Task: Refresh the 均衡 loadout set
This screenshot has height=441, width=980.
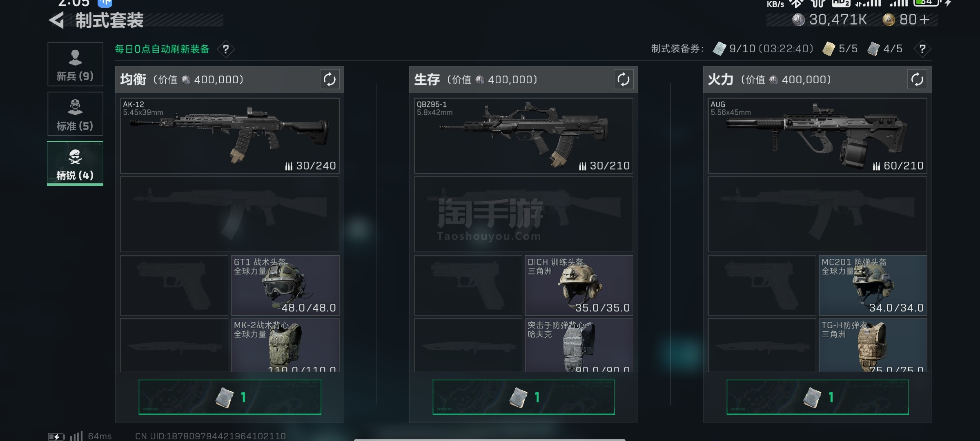Action: 330,79
